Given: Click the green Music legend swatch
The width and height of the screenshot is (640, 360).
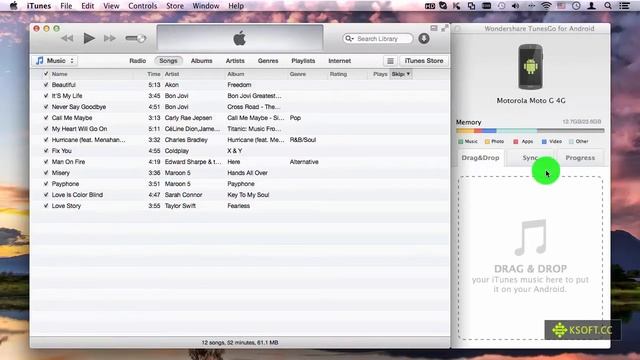Looking at the screenshot, I should click(461, 142).
